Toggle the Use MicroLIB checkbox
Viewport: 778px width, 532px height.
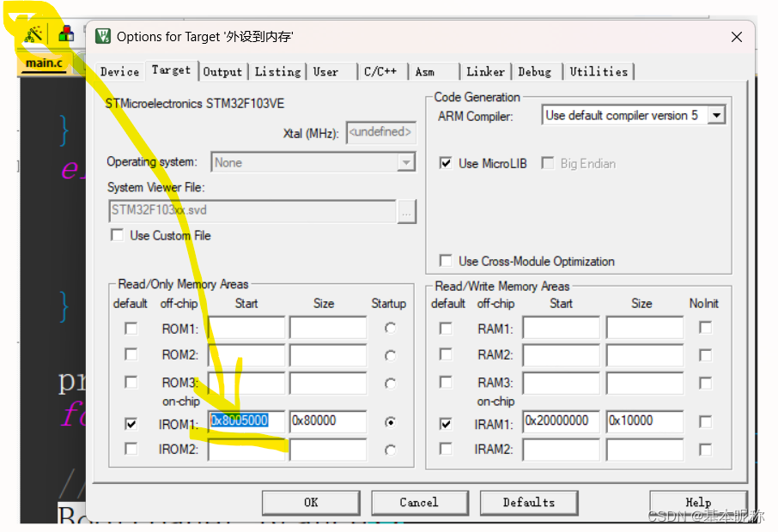tap(446, 163)
